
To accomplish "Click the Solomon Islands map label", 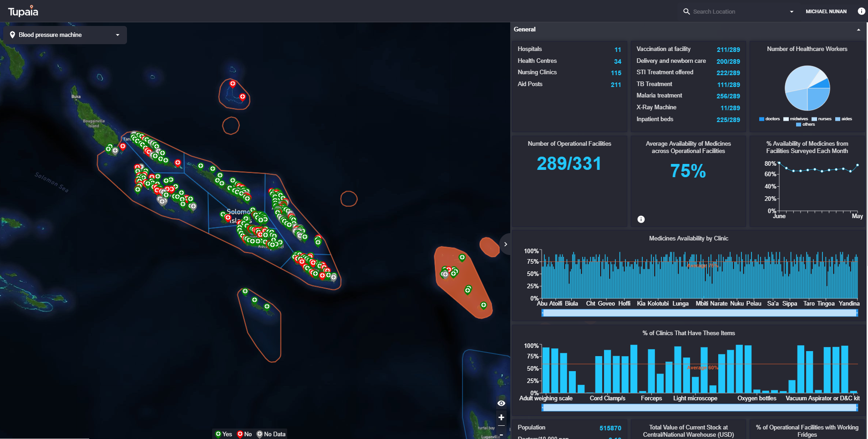I will click(x=239, y=216).
